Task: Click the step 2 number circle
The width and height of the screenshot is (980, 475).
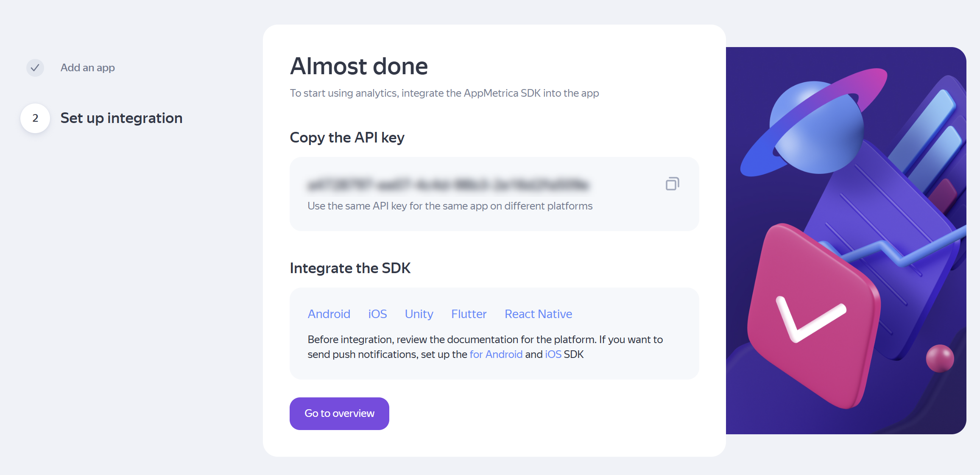Action: tap(35, 118)
